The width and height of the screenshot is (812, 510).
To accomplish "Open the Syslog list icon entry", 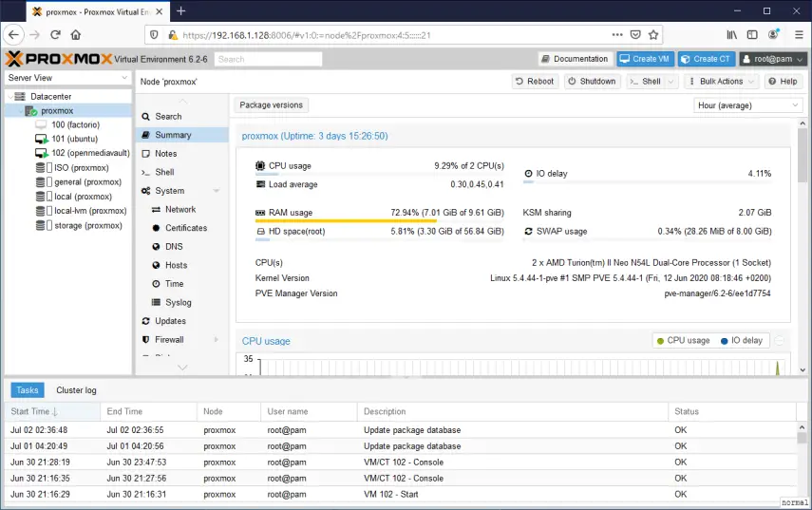I will pyautogui.click(x=156, y=303).
